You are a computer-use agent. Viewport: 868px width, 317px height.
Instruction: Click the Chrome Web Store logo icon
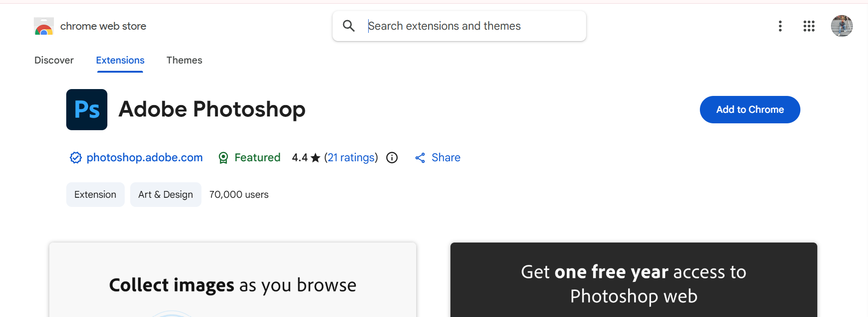pos(44,26)
